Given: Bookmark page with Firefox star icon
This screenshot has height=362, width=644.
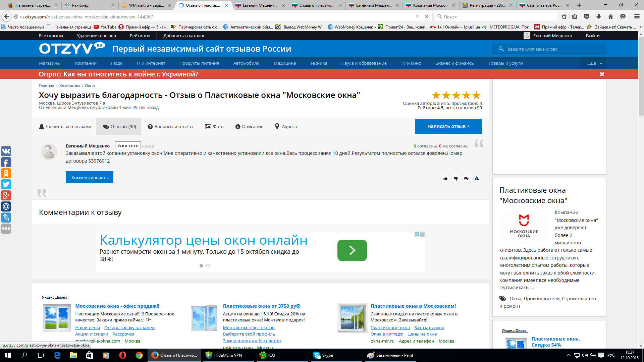Looking at the screenshot, I should tap(564, 16).
